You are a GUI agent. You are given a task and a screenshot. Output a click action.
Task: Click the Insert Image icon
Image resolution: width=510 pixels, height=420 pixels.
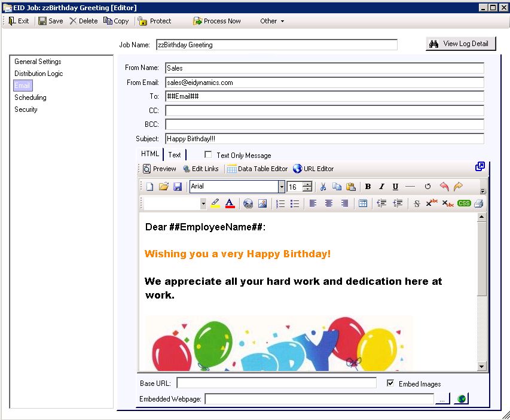click(x=262, y=203)
